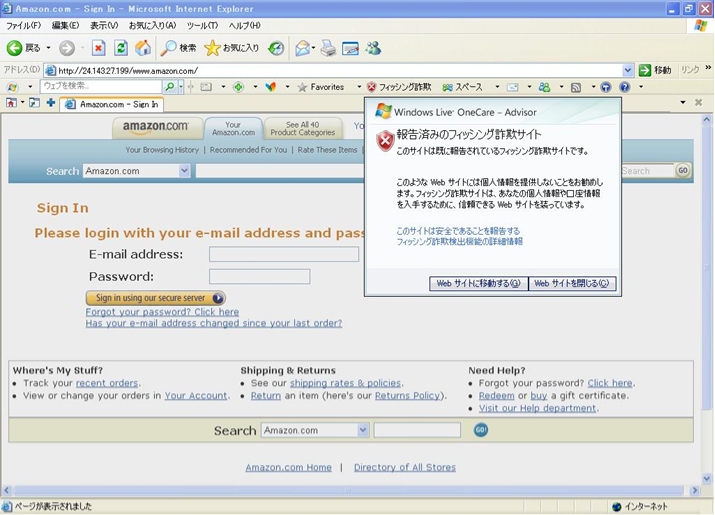Viewport: 715px width, 515px height.
Task: Expand the address bar URL dropdown
Action: click(628, 71)
